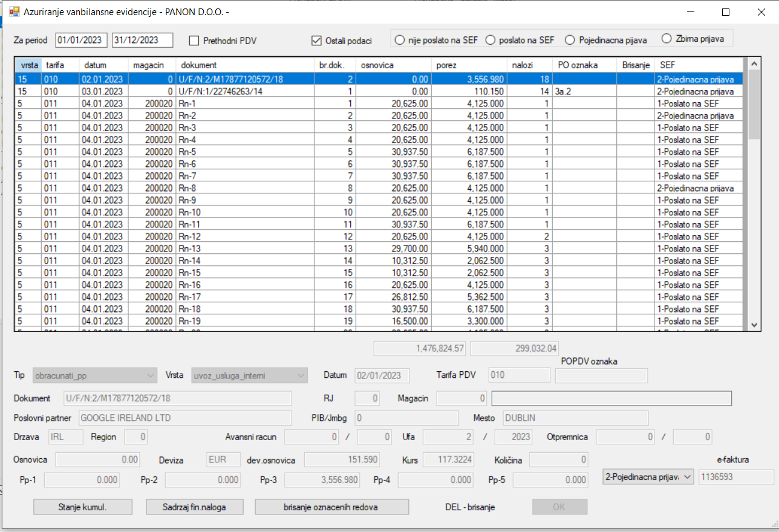Uncheck the Ostali podaci checkbox
Image resolution: width=779 pixels, height=532 pixels.
pos(316,41)
